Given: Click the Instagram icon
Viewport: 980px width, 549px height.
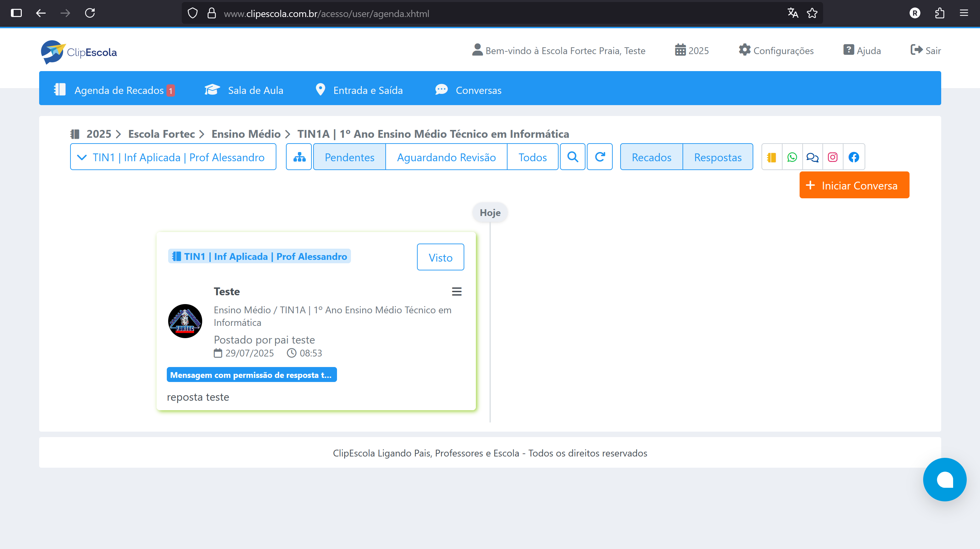Looking at the screenshot, I should pyautogui.click(x=833, y=157).
